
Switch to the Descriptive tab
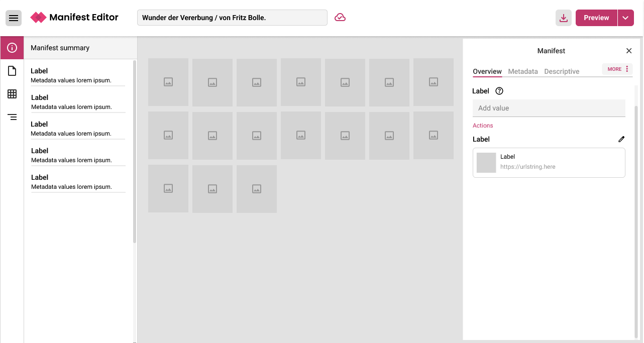(562, 71)
